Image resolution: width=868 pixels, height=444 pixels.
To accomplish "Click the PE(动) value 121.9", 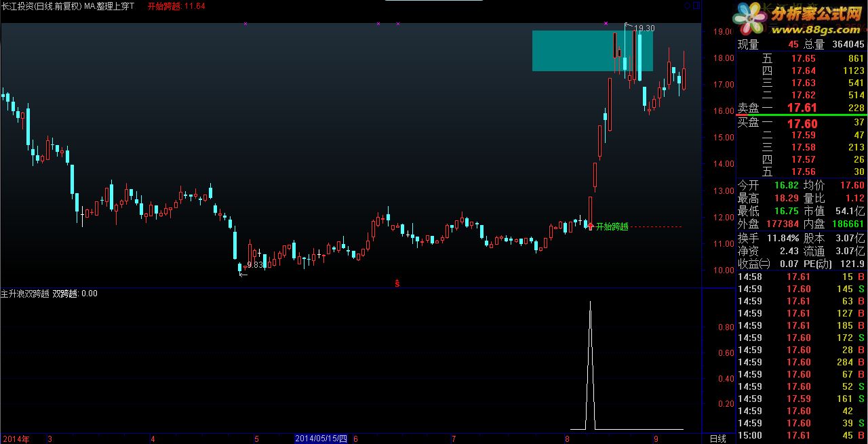I will point(851,264).
